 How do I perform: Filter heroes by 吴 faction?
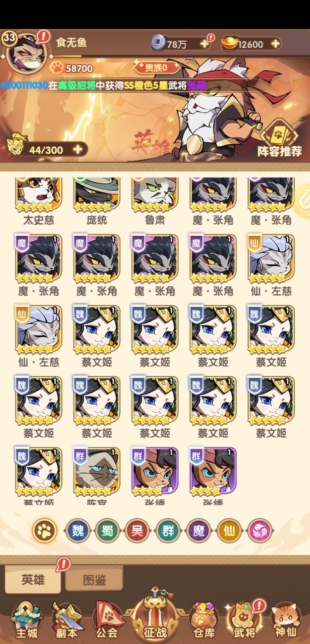[x=137, y=531]
